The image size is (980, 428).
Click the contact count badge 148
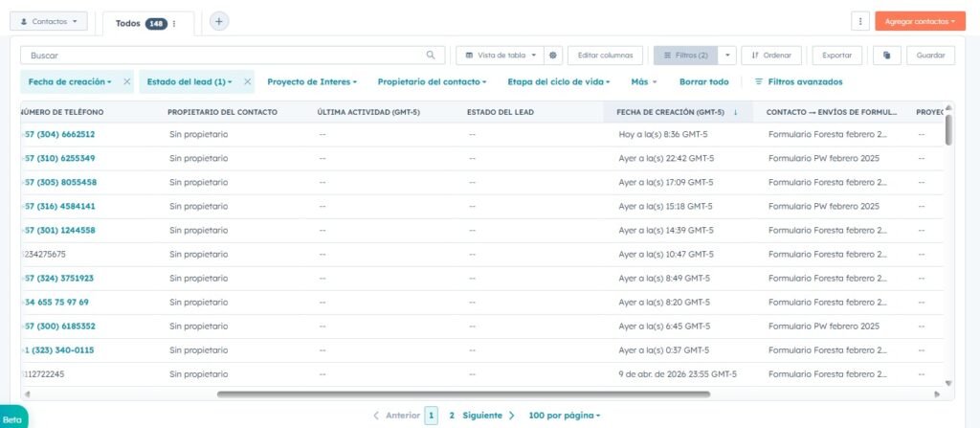click(x=156, y=24)
